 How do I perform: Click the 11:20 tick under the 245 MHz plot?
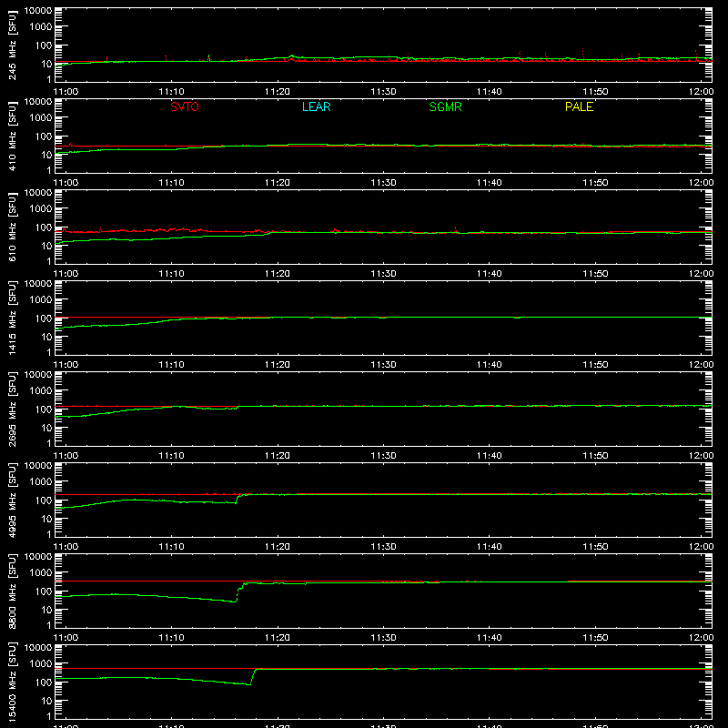pyautogui.click(x=278, y=92)
